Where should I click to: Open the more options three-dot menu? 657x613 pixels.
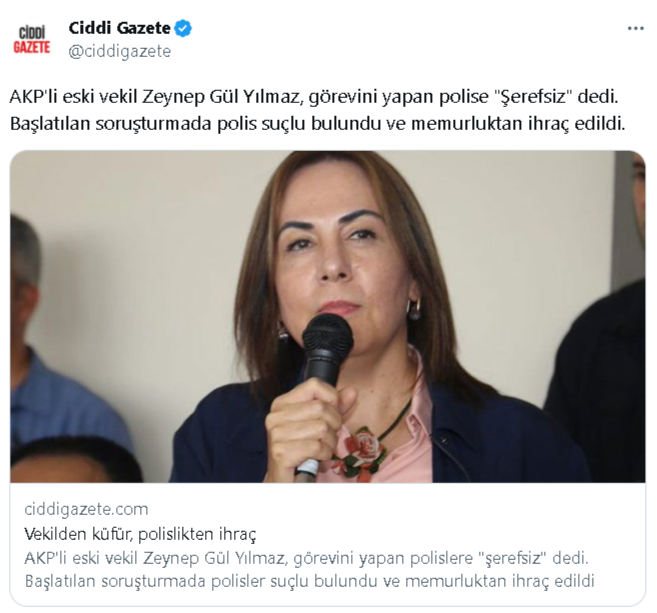pos(635,28)
